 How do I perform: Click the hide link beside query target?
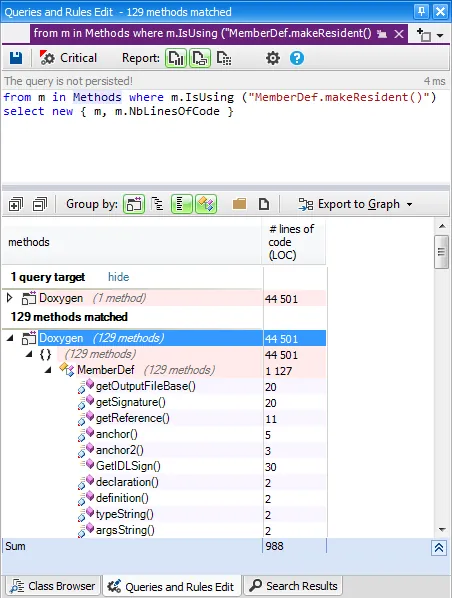tap(119, 277)
